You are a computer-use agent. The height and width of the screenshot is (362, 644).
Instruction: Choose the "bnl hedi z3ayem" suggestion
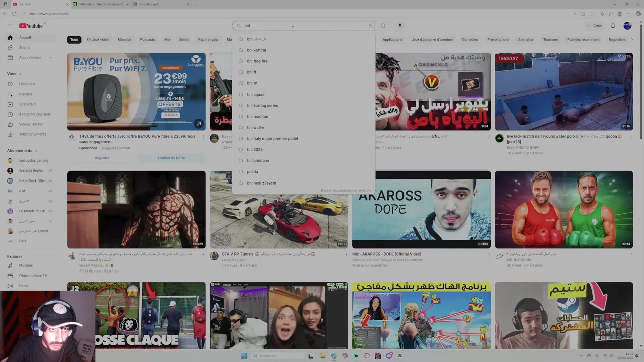pyautogui.click(x=304, y=183)
